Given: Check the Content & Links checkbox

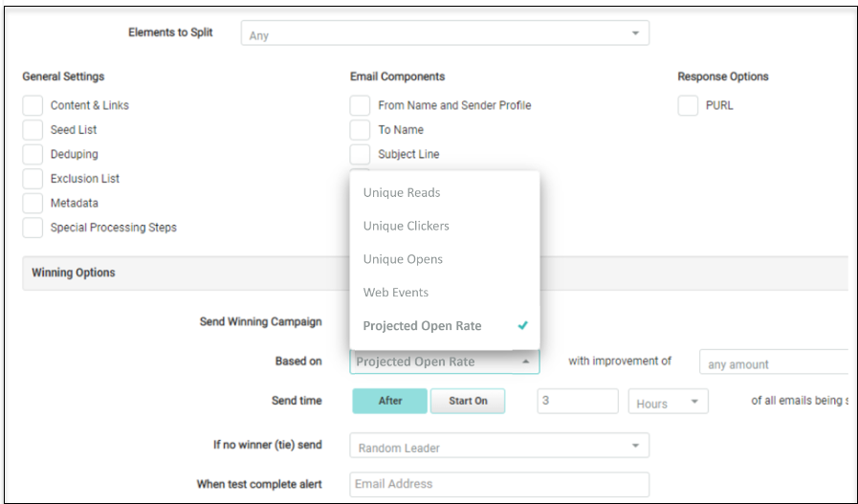Looking at the screenshot, I should (x=33, y=105).
